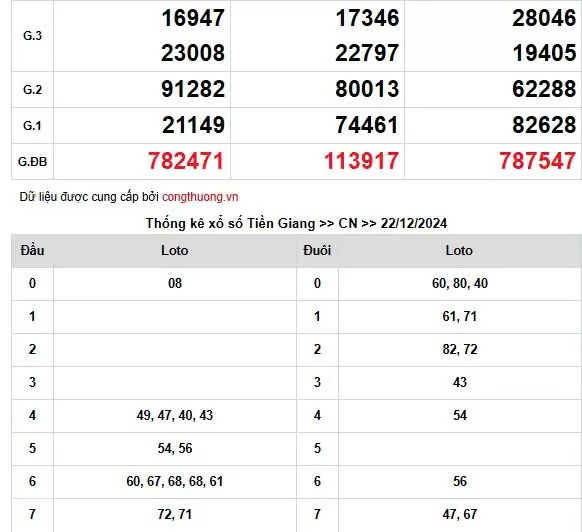This screenshot has height=532, width=582.
Task: Click the Loto header next to Đầu
Action: tap(175, 251)
